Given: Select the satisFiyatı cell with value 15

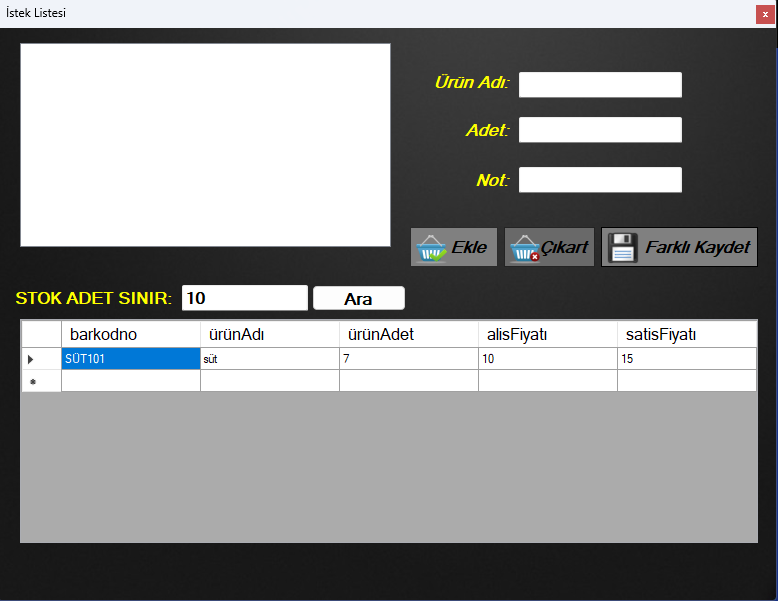Looking at the screenshot, I should [687, 359].
